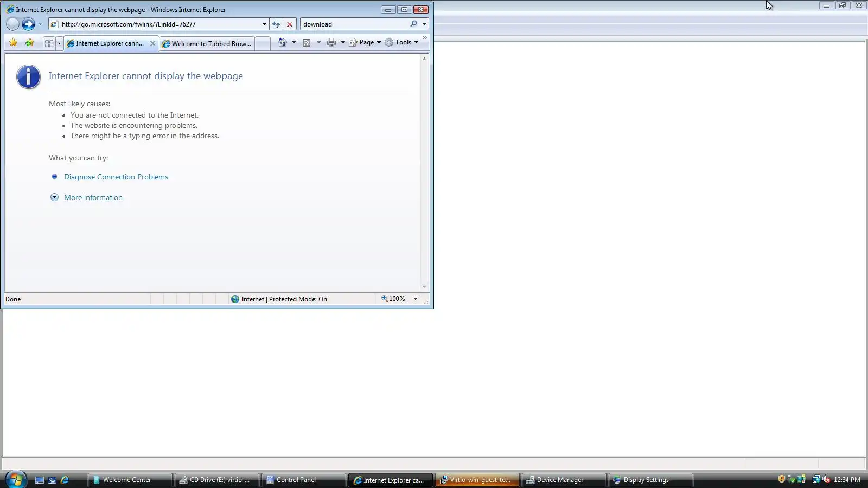
Task: Close the 'Internet Explorer cann...' tab
Action: click(x=152, y=43)
